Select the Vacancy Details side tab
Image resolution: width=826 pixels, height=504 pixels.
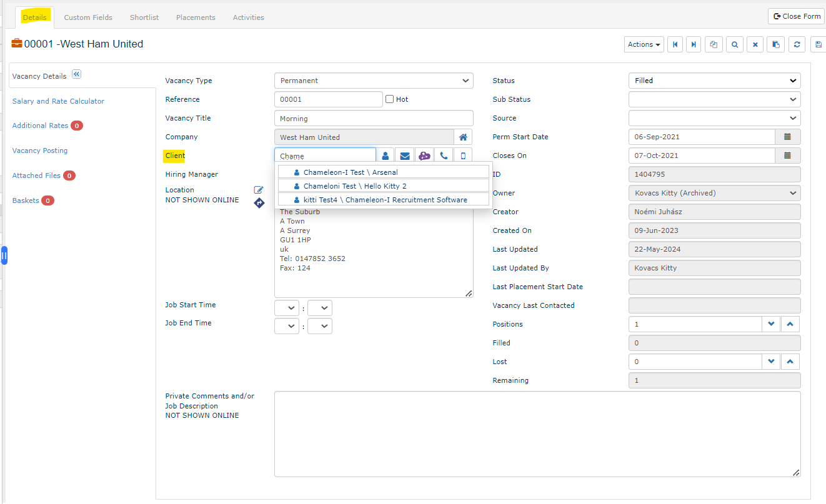tap(39, 76)
